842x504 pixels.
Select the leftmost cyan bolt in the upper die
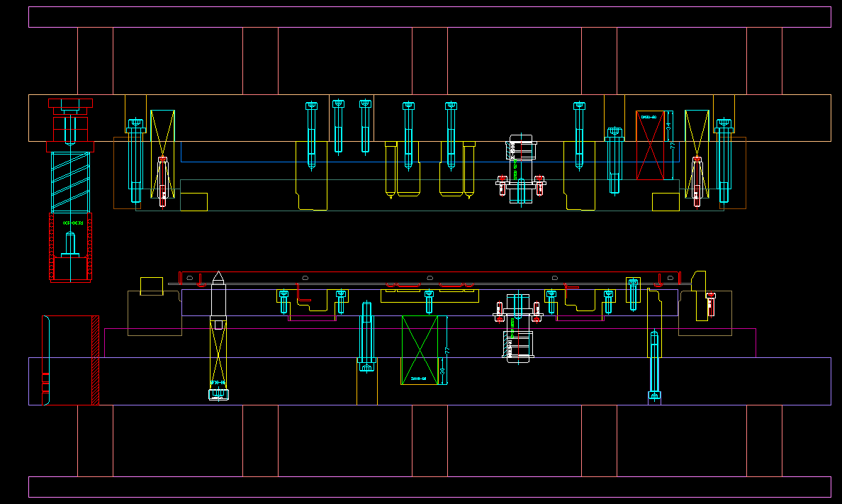[135, 156]
